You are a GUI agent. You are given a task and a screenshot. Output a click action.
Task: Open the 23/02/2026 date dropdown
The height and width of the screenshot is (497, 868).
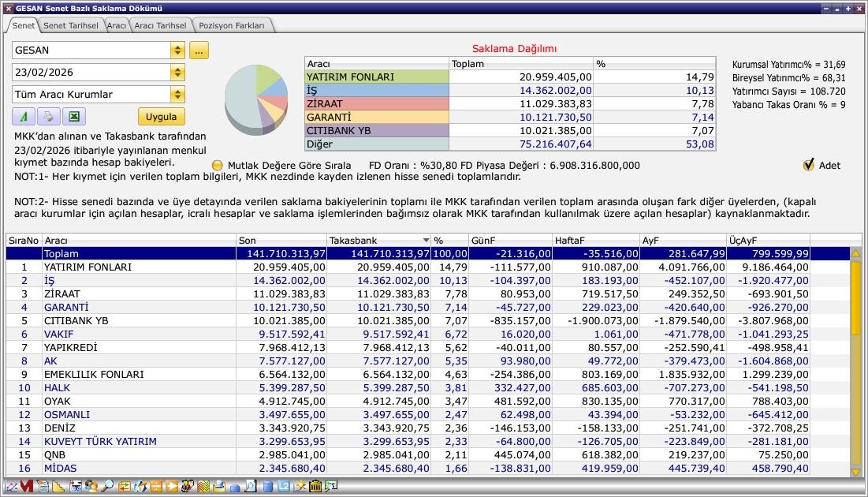pos(177,73)
